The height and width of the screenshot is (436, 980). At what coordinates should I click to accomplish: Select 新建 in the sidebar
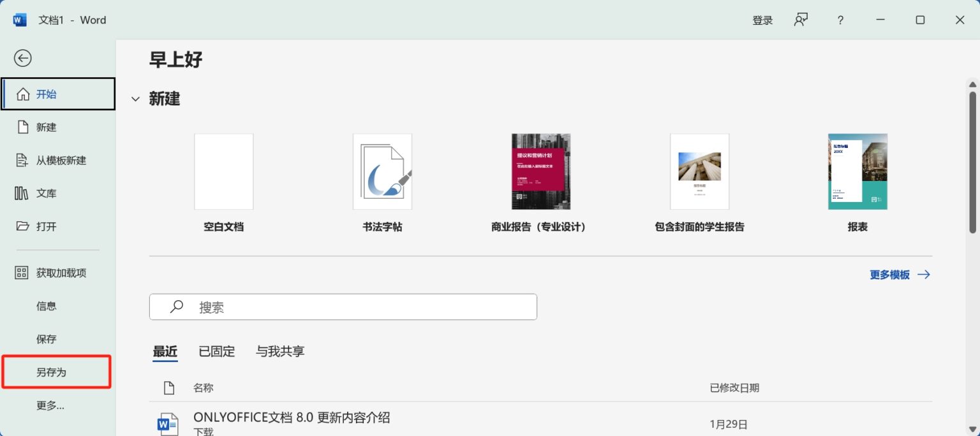(x=45, y=127)
